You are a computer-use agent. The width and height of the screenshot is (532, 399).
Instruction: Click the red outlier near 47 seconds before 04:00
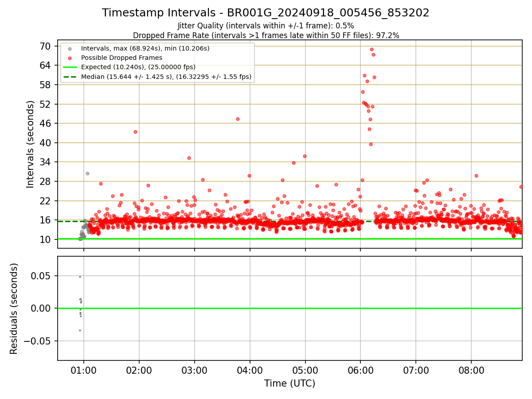[238, 119]
